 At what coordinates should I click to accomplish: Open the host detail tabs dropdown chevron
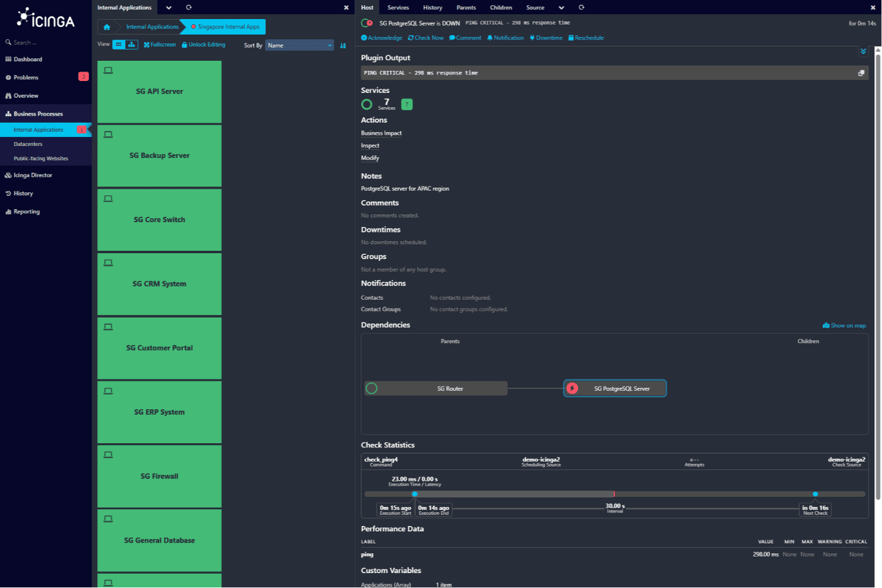[561, 8]
